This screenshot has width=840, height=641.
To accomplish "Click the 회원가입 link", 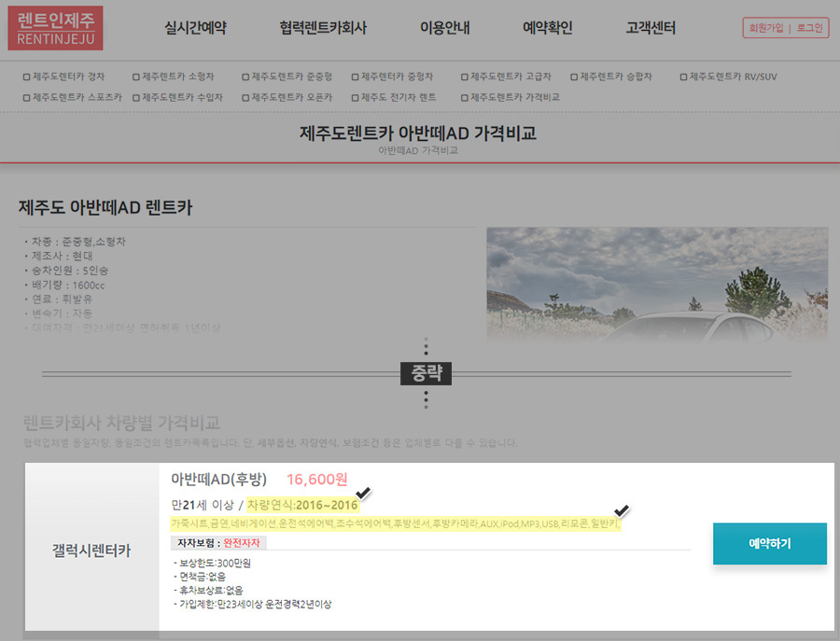I will pyautogui.click(x=766, y=28).
